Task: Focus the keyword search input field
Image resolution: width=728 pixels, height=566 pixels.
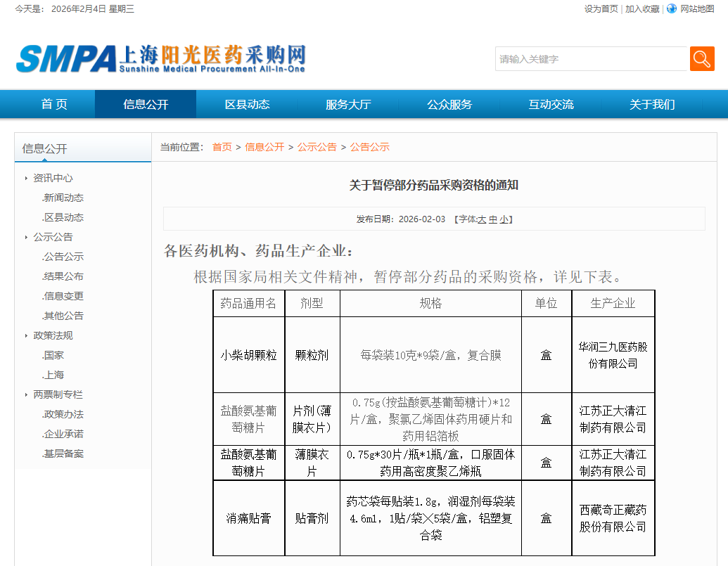Action: pos(591,59)
